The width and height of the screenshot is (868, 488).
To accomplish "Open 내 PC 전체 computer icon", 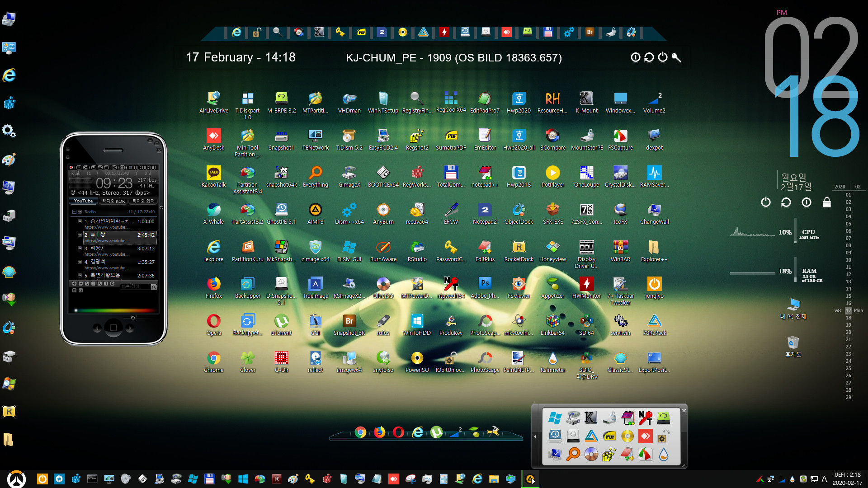I will pos(793,308).
